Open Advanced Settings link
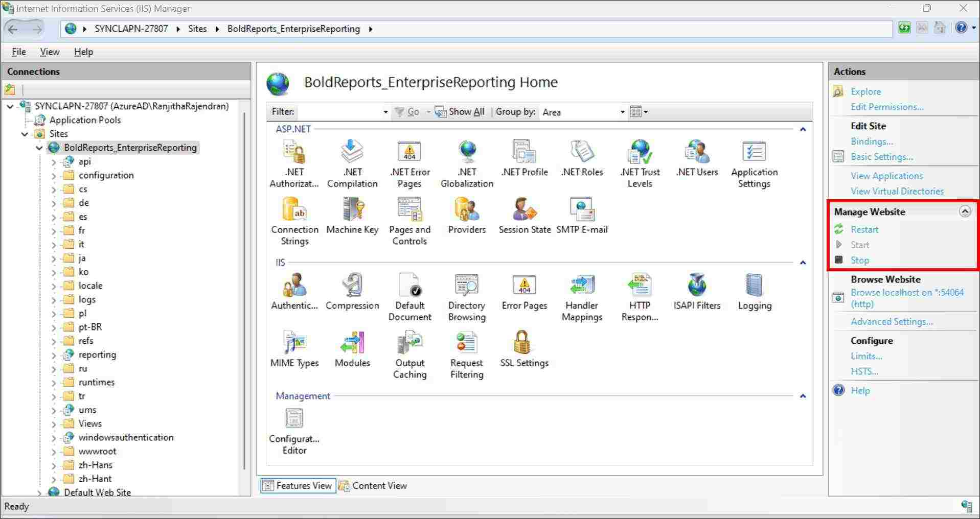Viewport: 980px width, 519px height. [x=892, y=321]
